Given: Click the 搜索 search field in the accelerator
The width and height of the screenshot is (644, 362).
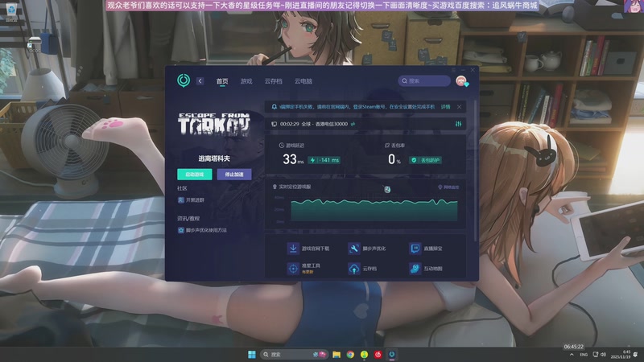Looking at the screenshot, I should tap(424, 81).
